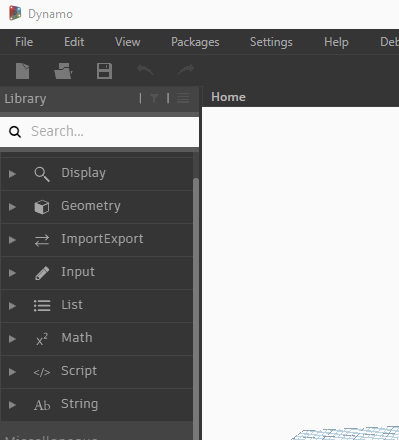Expand the String category arrow
399x440 pixels.
pos(12,405)
